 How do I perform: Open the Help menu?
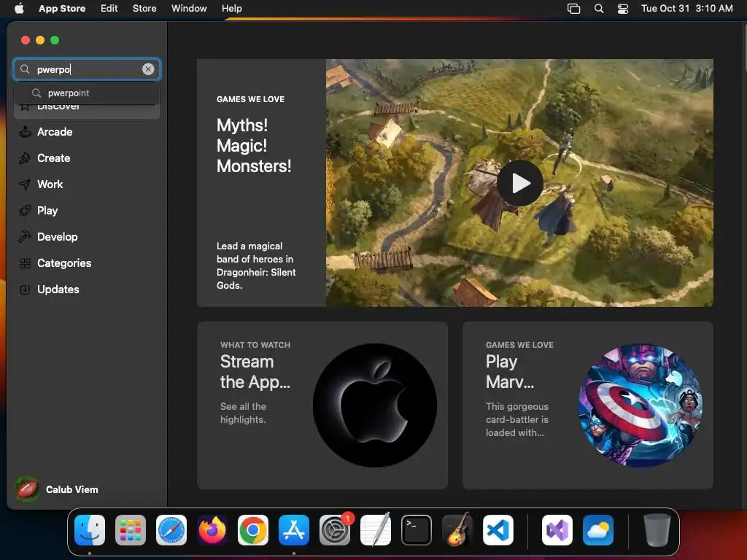pyautogui.click(x=231, y=8)
